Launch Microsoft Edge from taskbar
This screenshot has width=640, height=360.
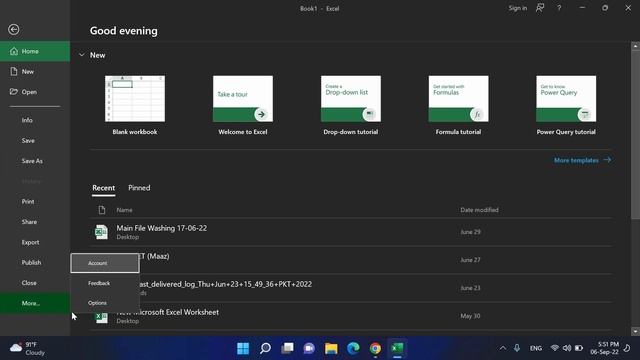pyautogui.click(x=353, y=348)
